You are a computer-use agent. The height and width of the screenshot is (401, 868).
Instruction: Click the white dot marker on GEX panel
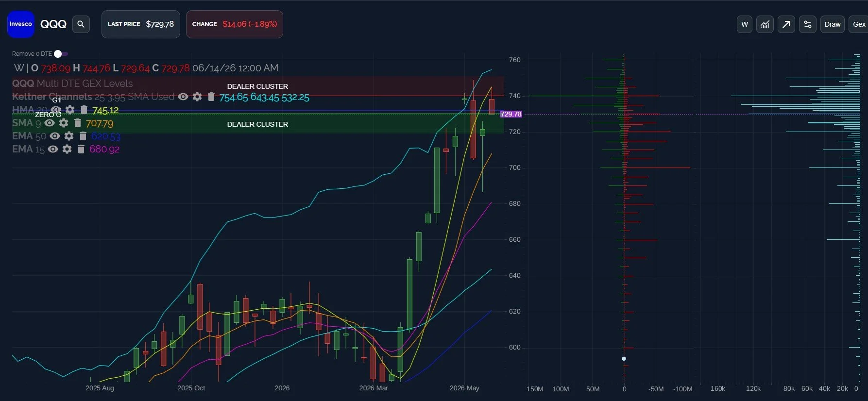pyautogui.click(x=624, y=359)
